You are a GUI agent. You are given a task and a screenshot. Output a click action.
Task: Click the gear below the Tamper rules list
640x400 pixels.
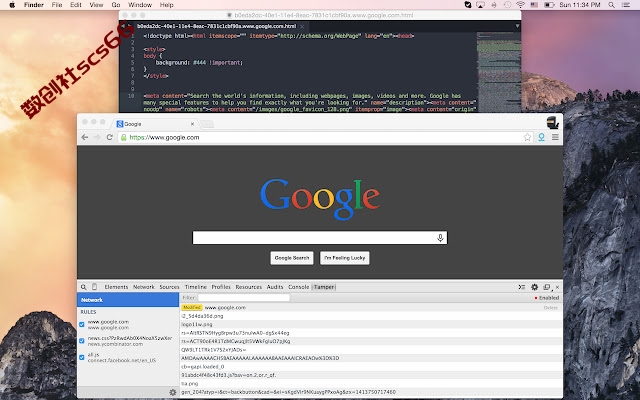tap(173, 392)
